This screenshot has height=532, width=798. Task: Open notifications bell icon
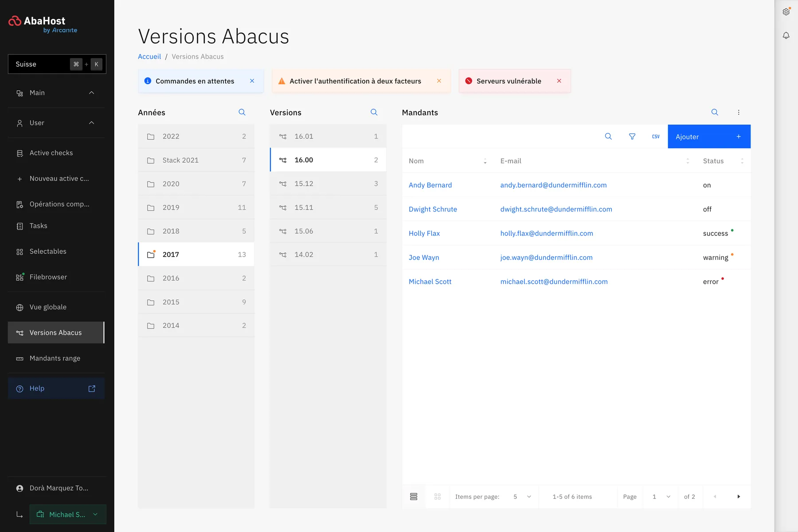[786, 35]
